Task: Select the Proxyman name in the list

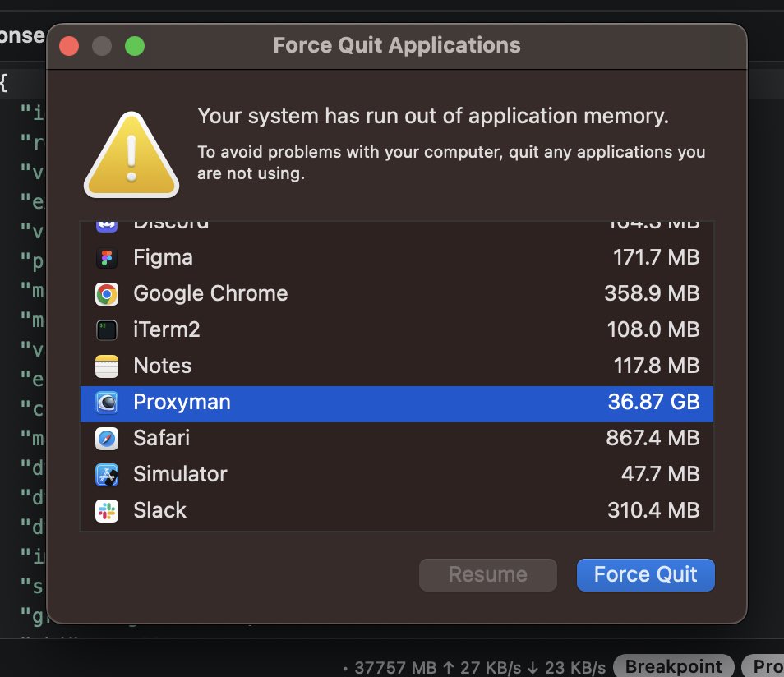Action: (182, 402)
